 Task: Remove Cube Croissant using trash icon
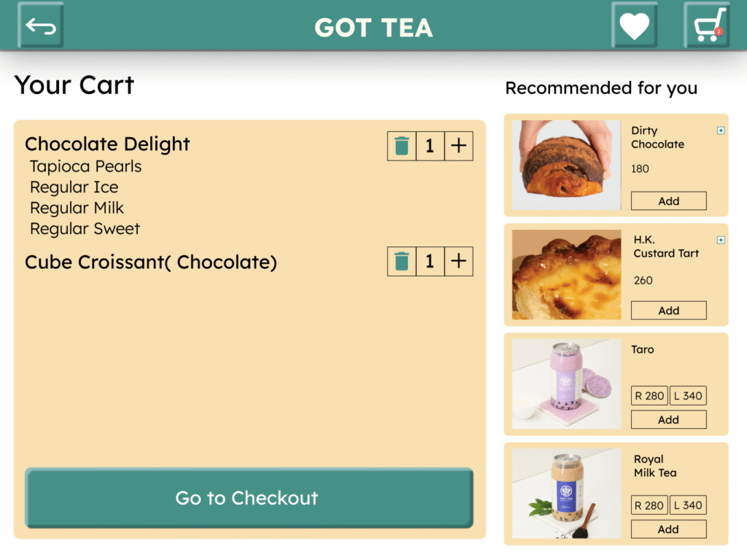(x=401, y=261)
